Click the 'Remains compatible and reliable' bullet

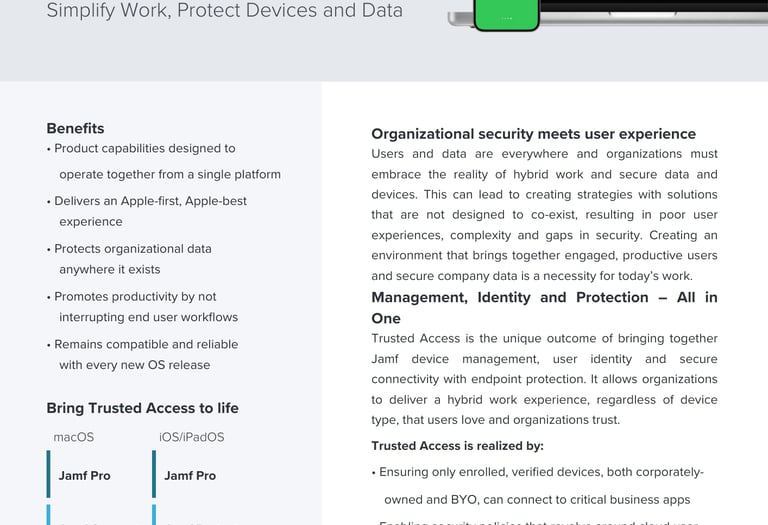[x=146, y=344]
